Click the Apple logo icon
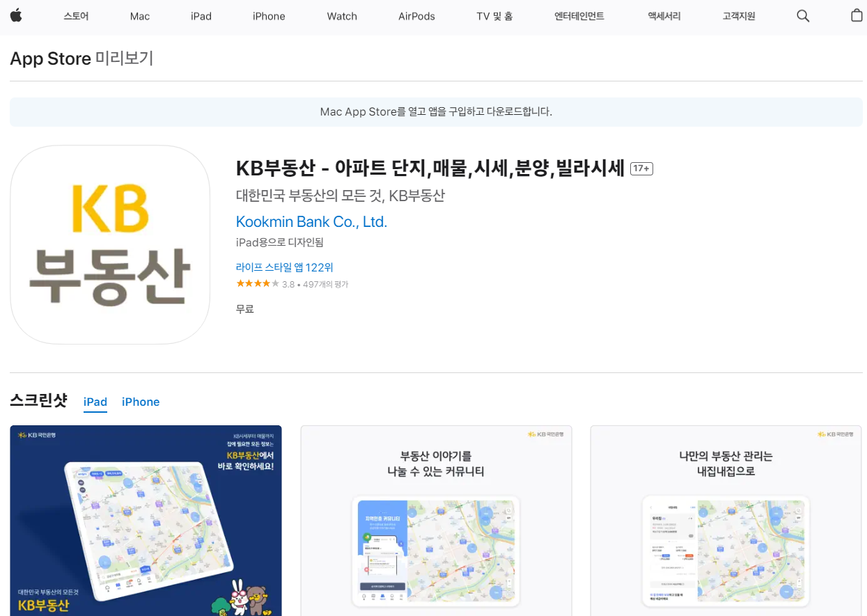 coord(16,15)
